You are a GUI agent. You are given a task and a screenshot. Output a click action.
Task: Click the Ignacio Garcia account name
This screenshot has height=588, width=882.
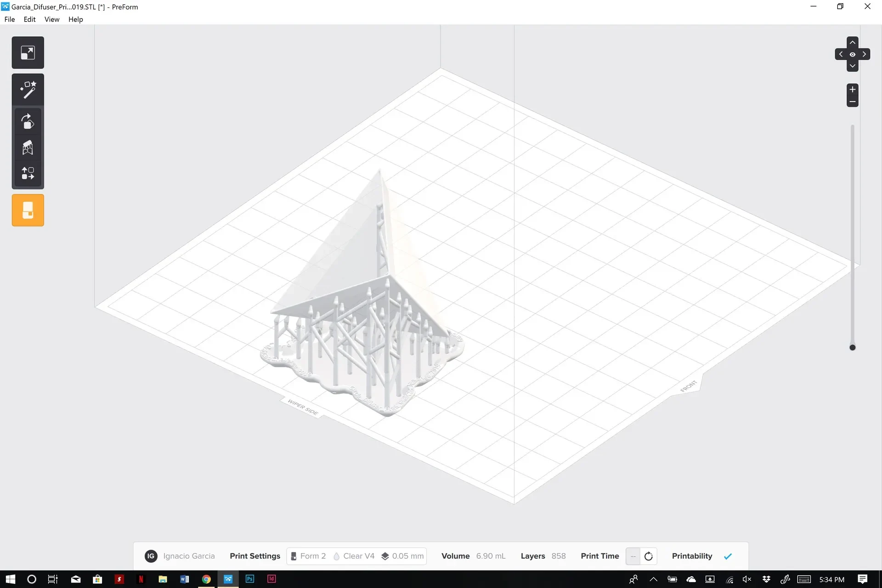189,556
